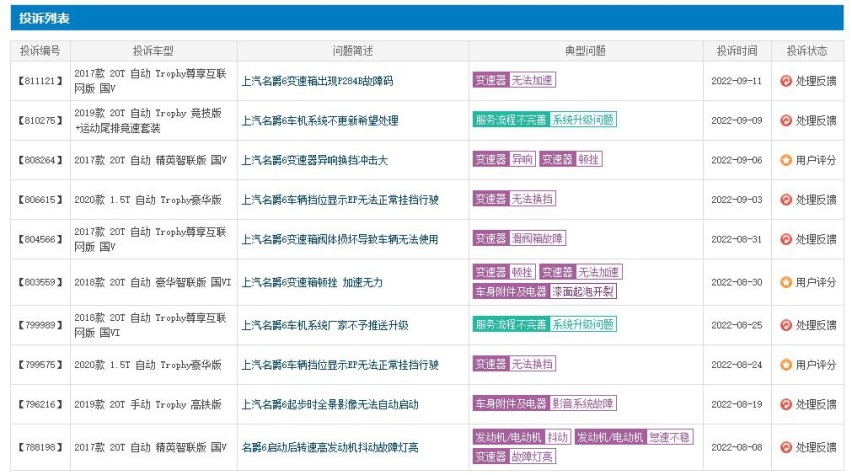The image size is (852, 475).
Task: Click 变速器 无法换挡 tag in row 799575
Action: (514, 364)
